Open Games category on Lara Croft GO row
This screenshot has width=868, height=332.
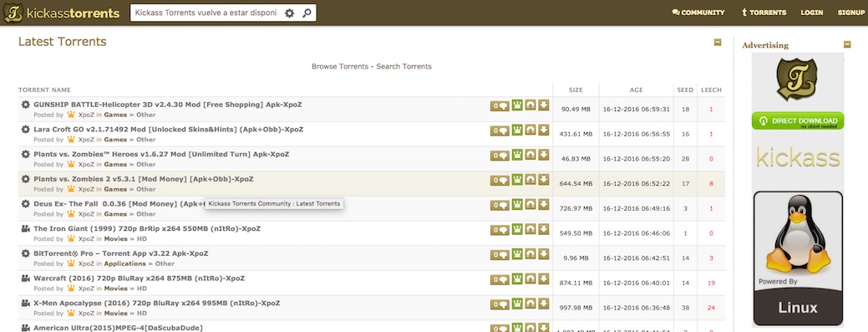[x=115, y=140]
